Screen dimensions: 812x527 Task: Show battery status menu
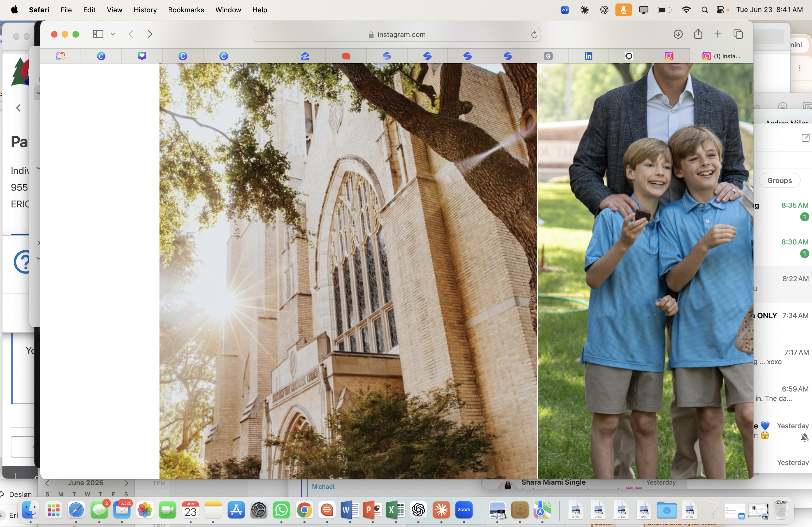click(x=664, y=10)
